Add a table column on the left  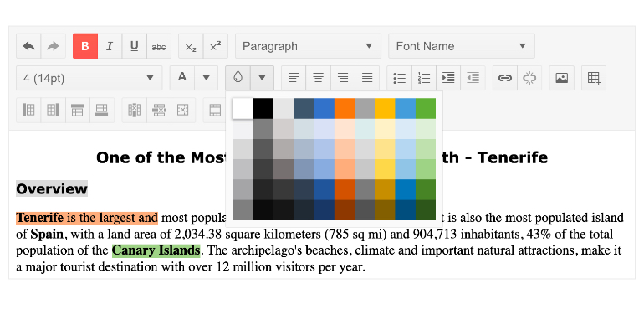click(28, 110)
